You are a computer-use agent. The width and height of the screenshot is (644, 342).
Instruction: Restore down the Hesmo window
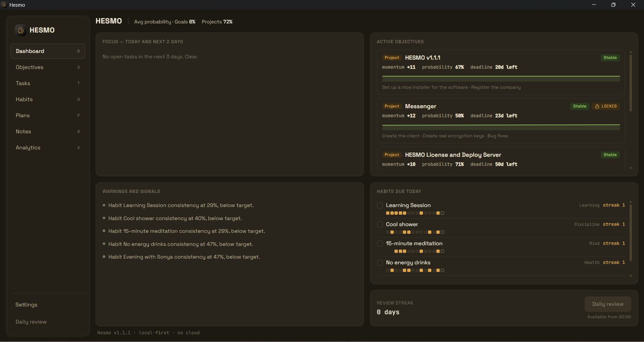613,5
